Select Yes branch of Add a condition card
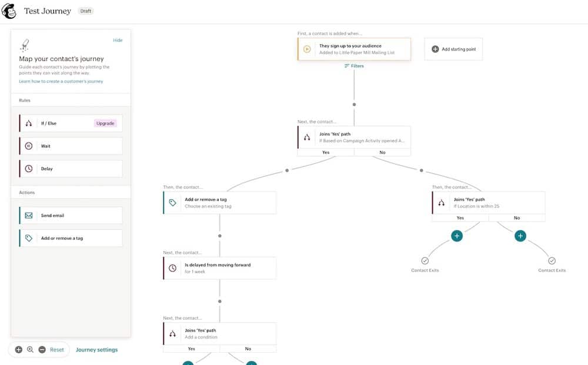 (x=191, y=349)
